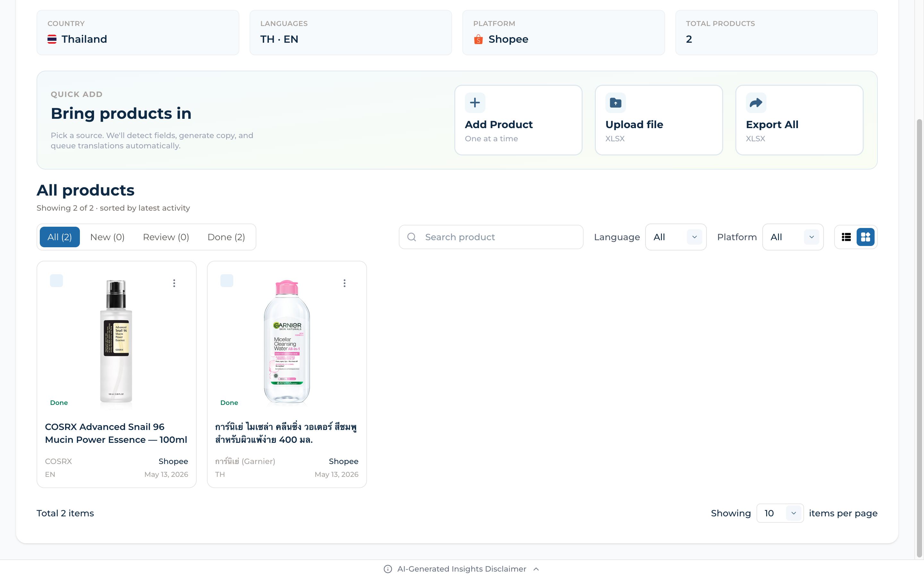This screenshot has height=578, width=924.
Task: Click the COSRX Advanced Snail 96 product title
Action: pos(116,433)
